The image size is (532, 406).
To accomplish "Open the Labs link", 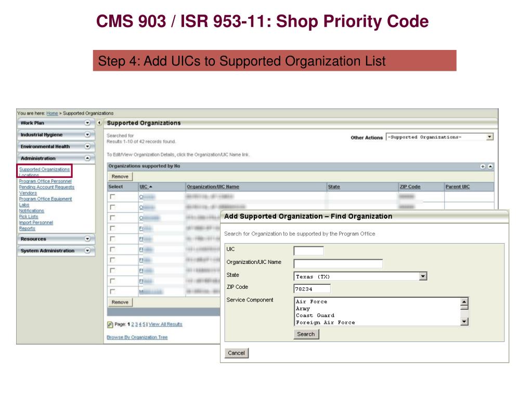I will (x=24, y=205).
